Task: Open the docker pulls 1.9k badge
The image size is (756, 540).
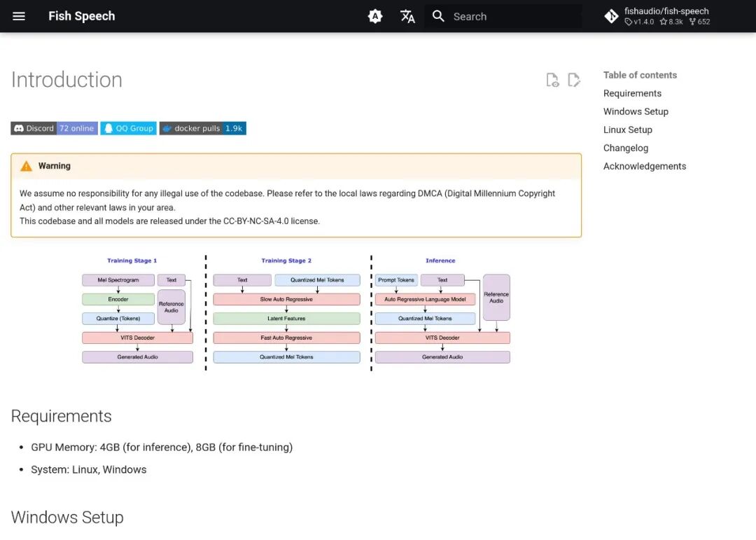Action: tap(203, 128)
